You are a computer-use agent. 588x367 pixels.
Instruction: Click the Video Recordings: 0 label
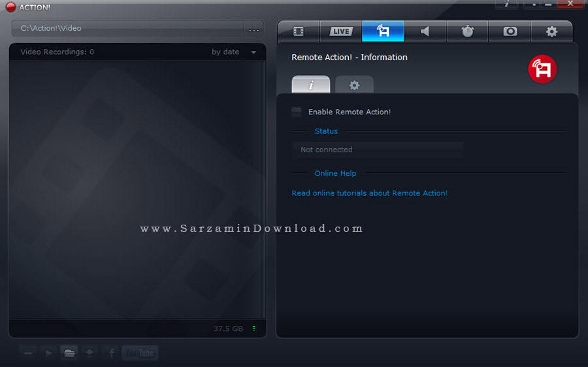click(x=57, y=52)
